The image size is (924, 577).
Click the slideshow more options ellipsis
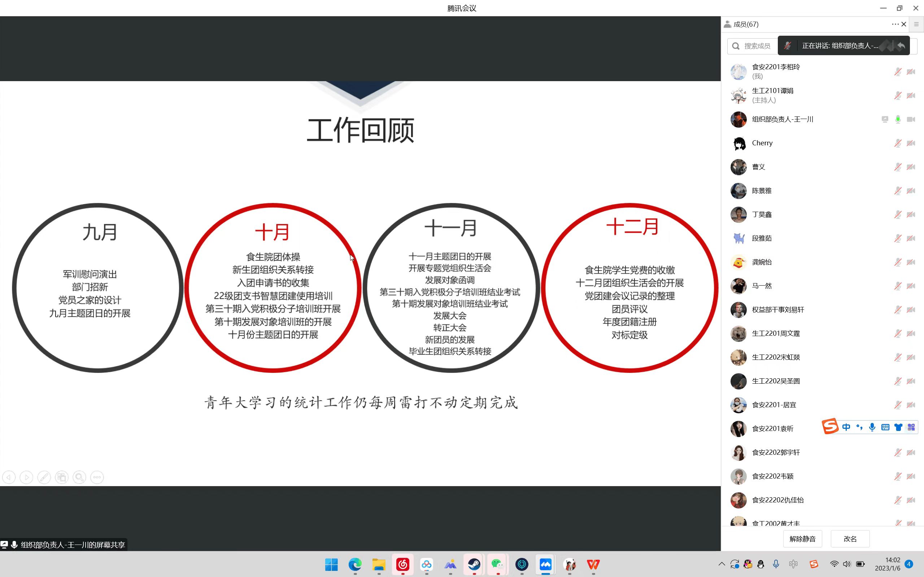(x=97, y=477)
